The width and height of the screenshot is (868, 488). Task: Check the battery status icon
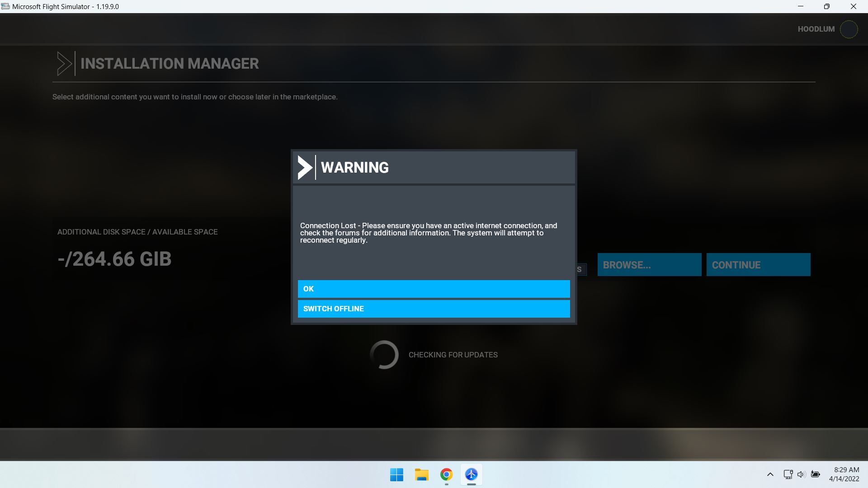pyautogui.click(x=816, y=474)
